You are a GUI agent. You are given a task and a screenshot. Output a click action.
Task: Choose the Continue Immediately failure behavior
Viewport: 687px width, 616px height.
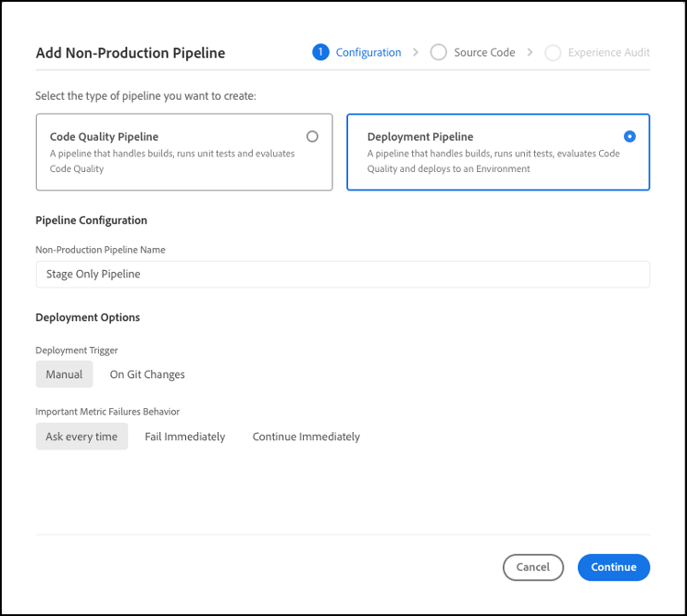(x=306, y=437)
